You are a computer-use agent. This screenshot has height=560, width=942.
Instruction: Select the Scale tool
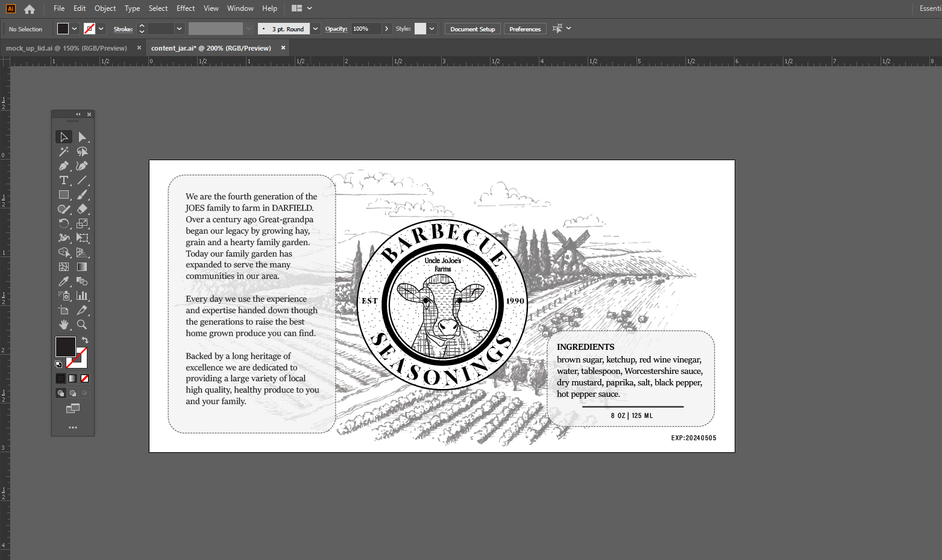[83, 223]
